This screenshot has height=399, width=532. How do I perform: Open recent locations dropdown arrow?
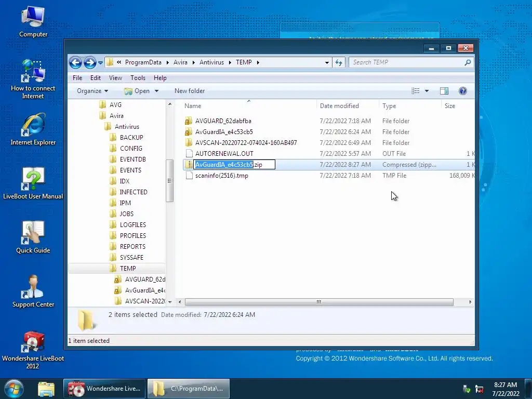coord(100,63)
